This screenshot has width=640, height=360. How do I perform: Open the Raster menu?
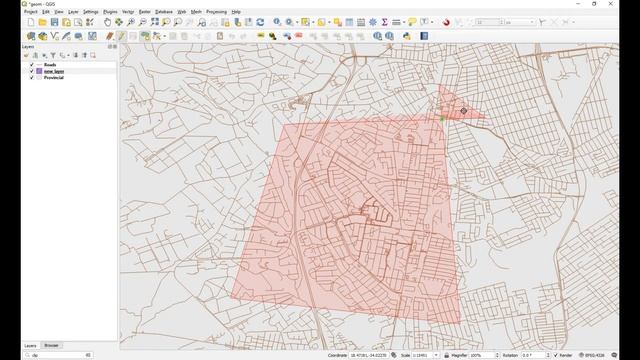click(144, 12)
